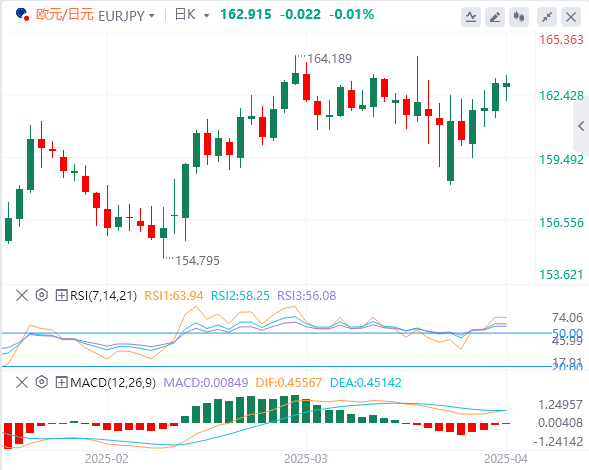589x470 pixels.
Task: Select the drawing pencil tool
Action: pos(495,17)
